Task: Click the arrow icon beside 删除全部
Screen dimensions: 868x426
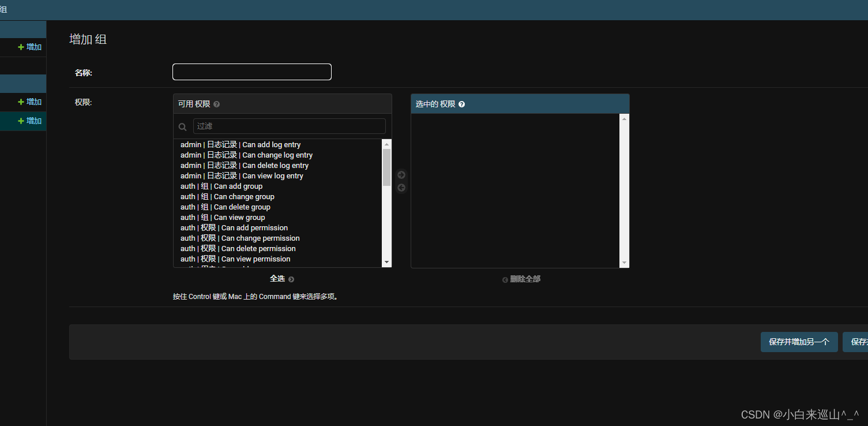Action: [x=505, y=279]
